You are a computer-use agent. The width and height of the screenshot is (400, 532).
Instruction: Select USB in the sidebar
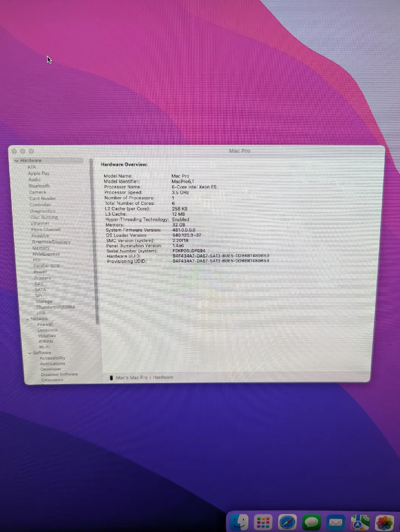(x=41, y=313)
